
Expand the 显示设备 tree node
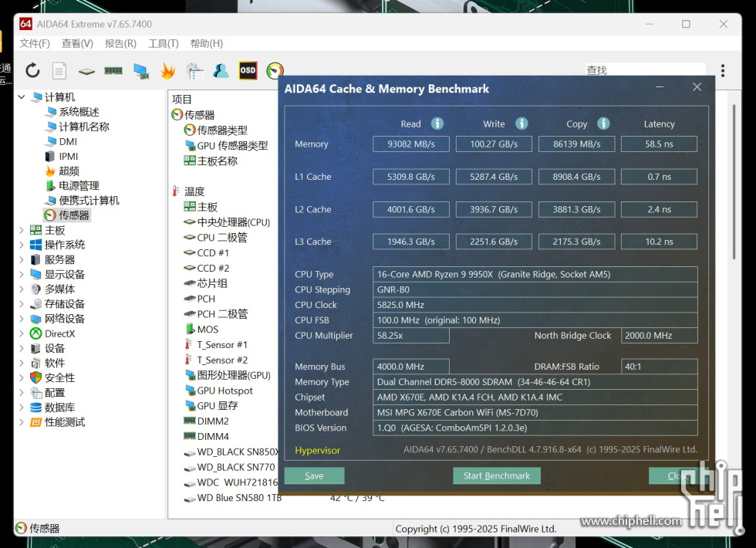22,275
